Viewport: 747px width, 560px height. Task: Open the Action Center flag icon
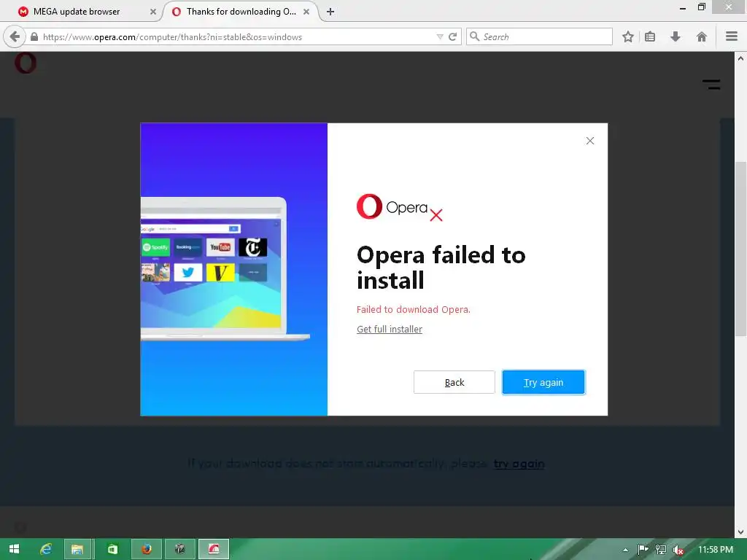point(643,550)
